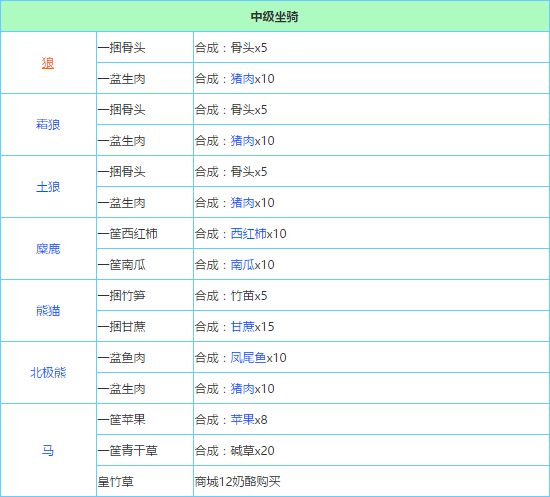Click 合成：骨头x5 in the 土狼 section
550x497 pixels.
(x=231, y=172)
